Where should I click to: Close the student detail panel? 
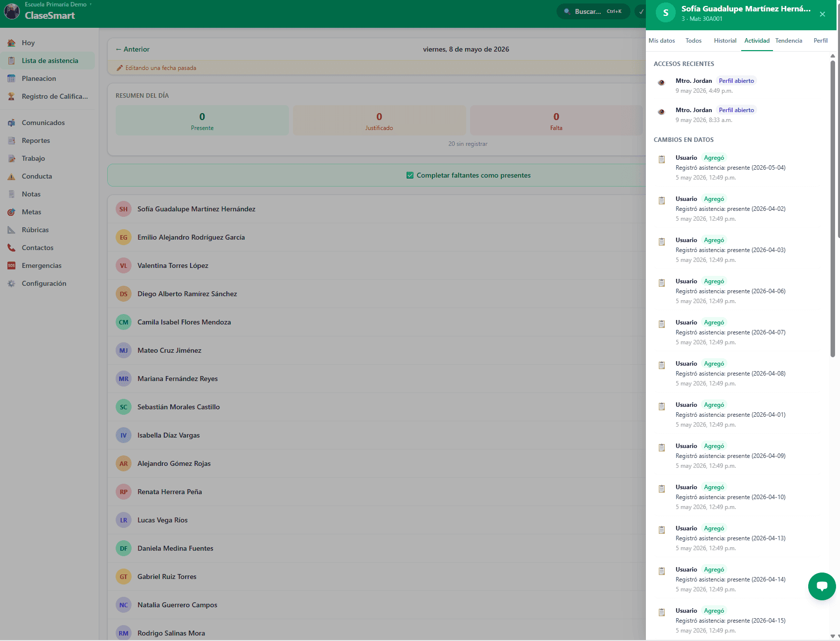click(823, 14)
